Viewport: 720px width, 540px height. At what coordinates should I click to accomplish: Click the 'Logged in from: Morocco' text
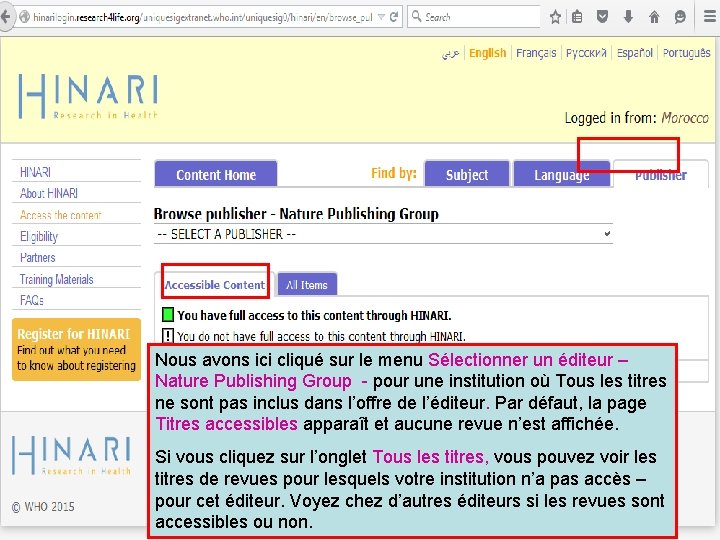point(636,118)
